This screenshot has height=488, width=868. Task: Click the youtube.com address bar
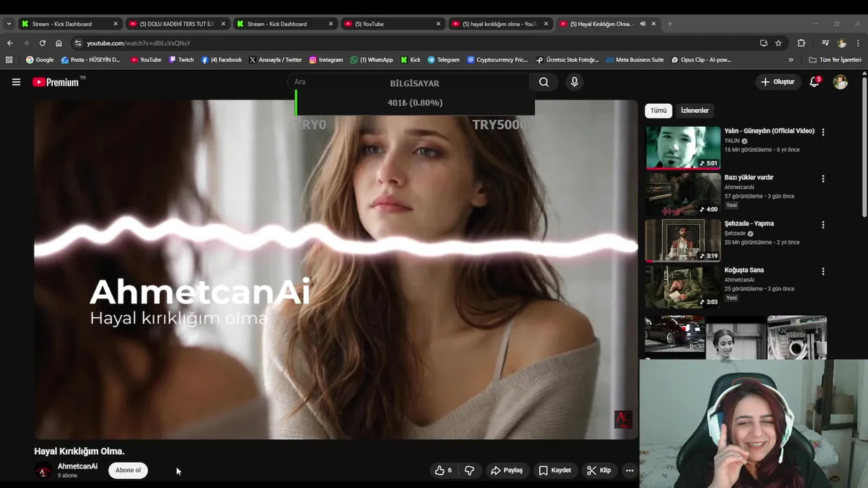tap(414, 43)
